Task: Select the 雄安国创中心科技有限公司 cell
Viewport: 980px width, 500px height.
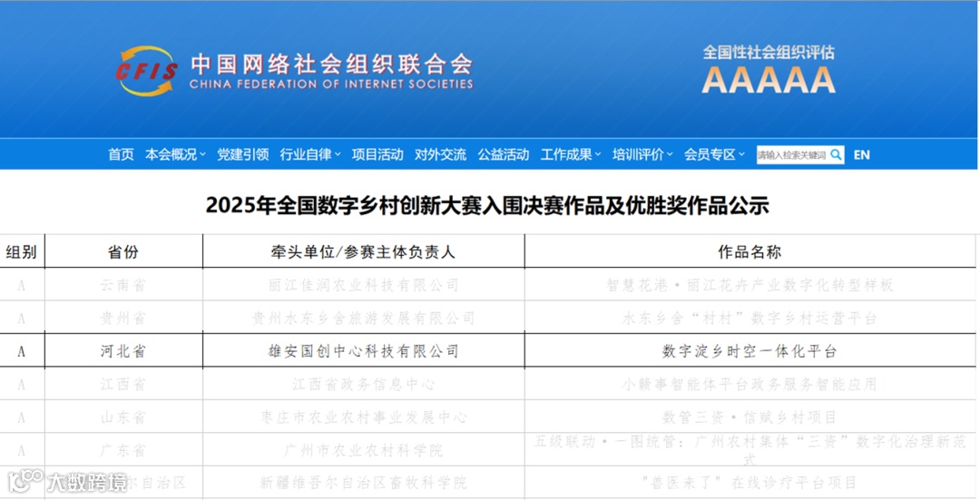Action: [x=364, y=351]
